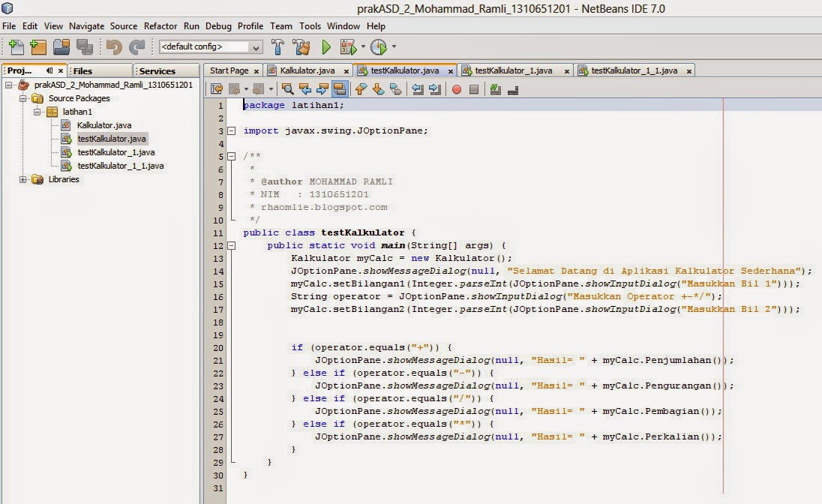
Task: Build the project with the hammer icon
Action: (x=277, y=46)
